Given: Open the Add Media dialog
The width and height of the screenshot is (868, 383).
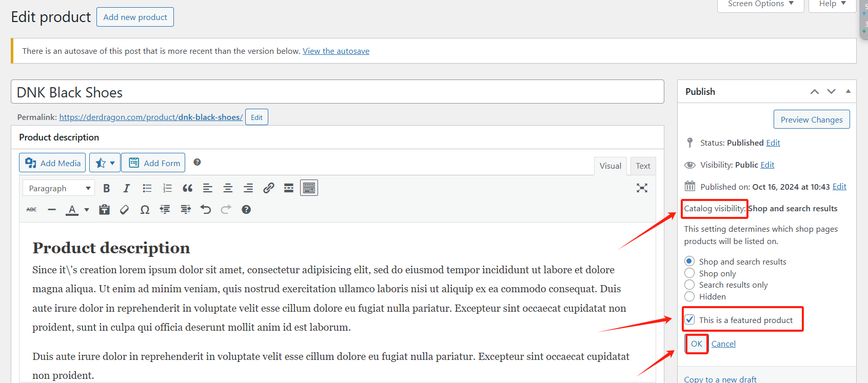Looking at the screenshot, I should pos(52,163).
